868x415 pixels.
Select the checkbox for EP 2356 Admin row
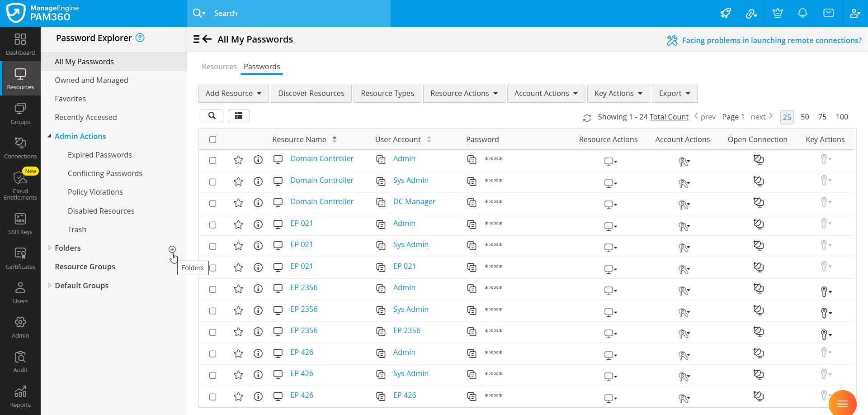tap(213, 289)
